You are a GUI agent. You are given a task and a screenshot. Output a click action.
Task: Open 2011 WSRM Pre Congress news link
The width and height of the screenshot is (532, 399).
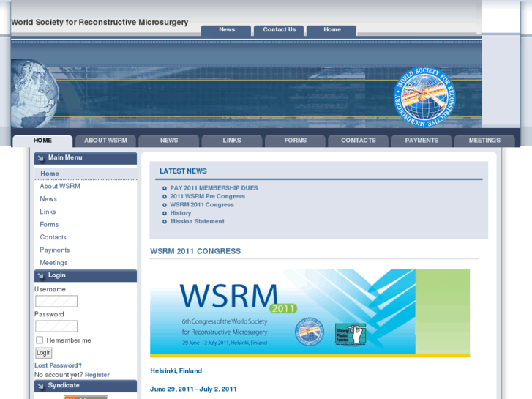tap(207, 197)
